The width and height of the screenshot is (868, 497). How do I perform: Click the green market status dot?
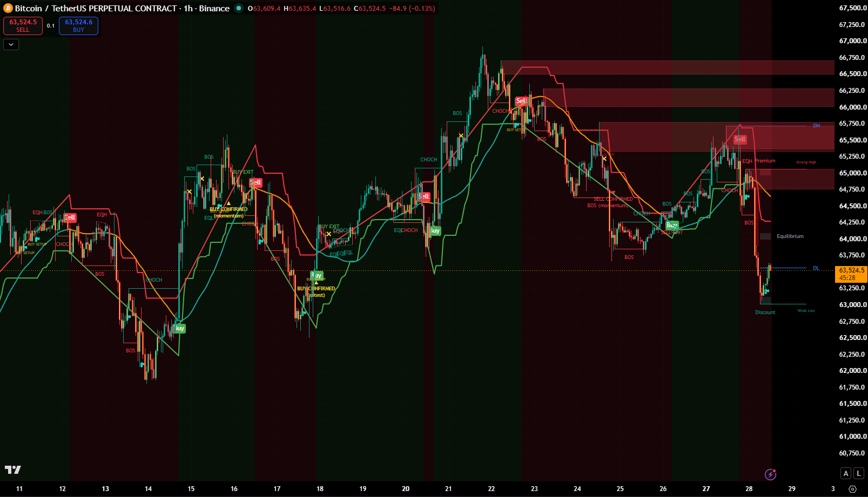click(238, 8)
